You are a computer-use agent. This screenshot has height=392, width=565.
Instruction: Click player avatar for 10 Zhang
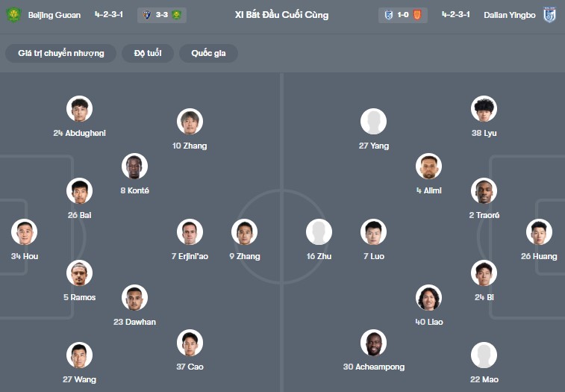190,121
